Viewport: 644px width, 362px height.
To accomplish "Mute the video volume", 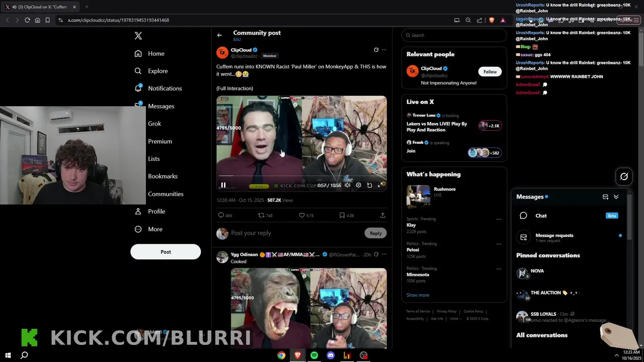I will point(347,185).
